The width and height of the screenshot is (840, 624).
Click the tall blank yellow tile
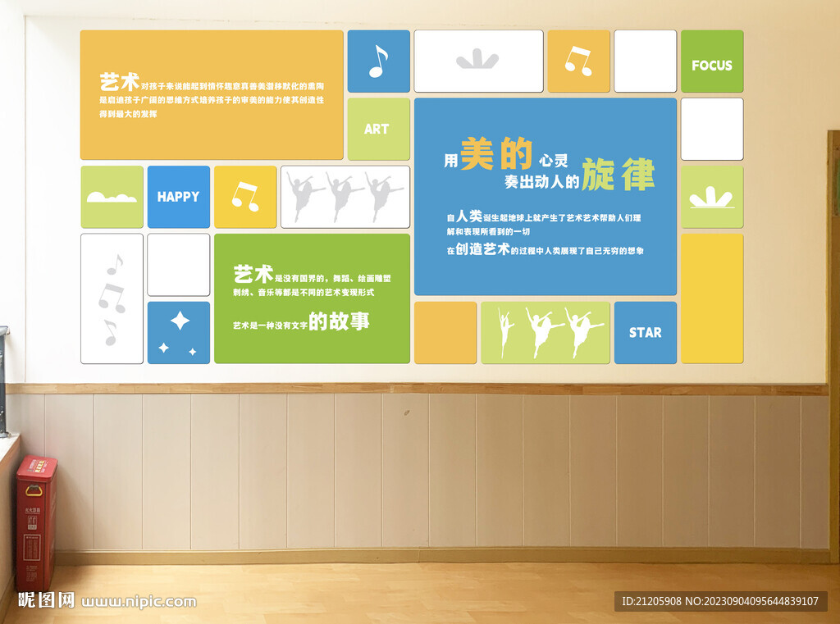coord(712,298)
